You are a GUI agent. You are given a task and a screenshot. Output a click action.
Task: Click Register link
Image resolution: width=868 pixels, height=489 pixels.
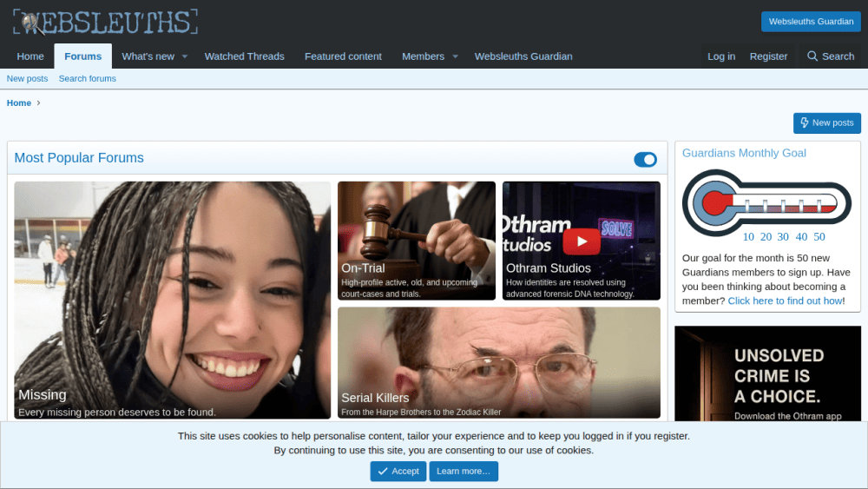pyautogui.click(x=768, y=56)
